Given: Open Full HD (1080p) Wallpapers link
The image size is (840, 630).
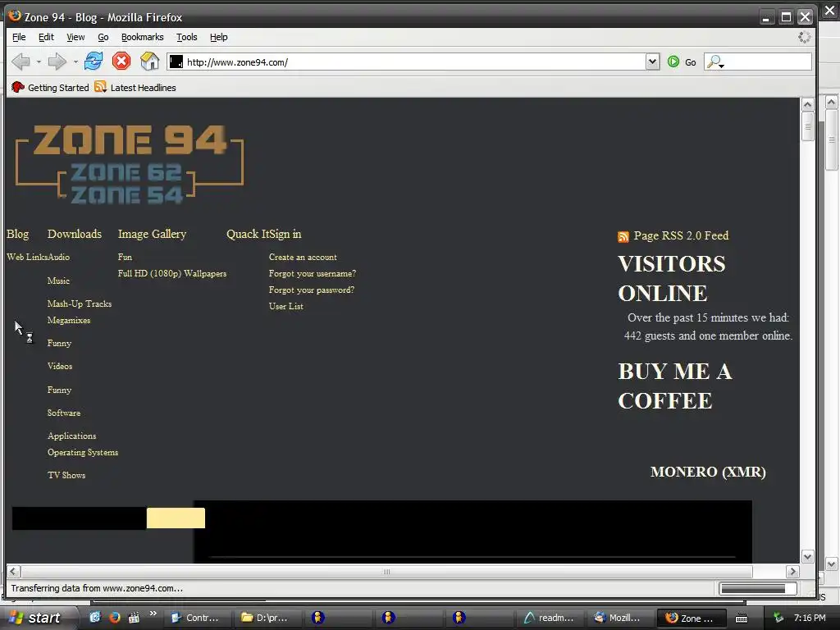Looking at the screenshot, I should coord(172,274).
